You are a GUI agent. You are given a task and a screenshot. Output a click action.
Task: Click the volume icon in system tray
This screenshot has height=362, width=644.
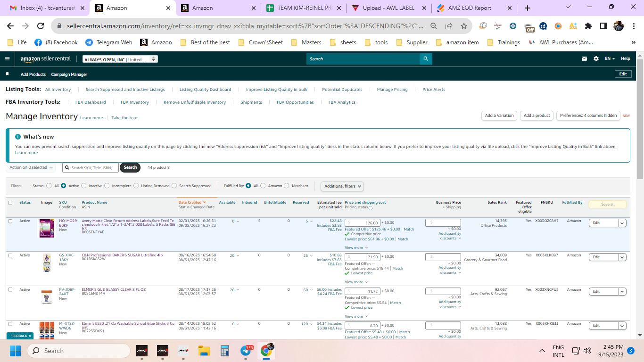point(587,351)
